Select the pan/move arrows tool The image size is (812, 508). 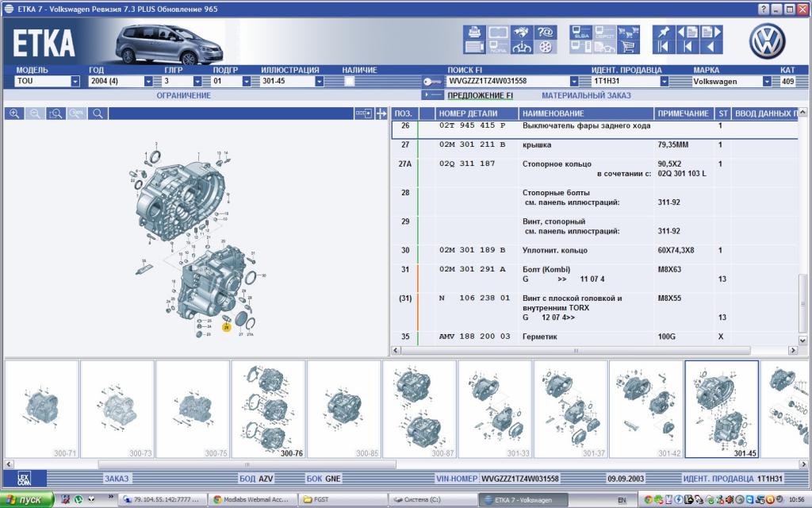(x=381, y=114)
